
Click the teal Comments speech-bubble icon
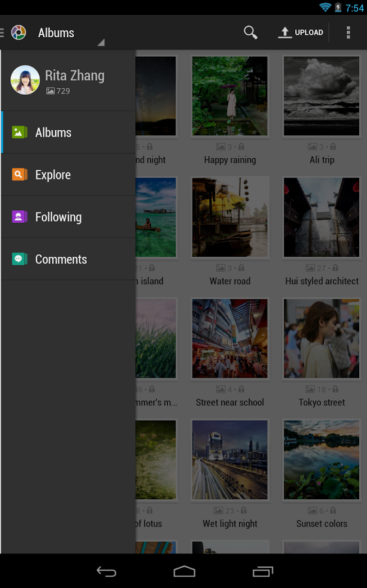click(20, 259)
